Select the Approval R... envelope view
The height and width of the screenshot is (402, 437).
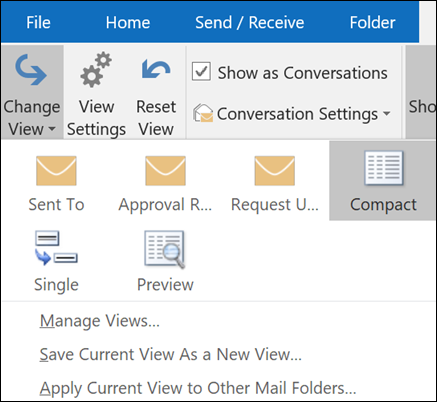[165, 171]
